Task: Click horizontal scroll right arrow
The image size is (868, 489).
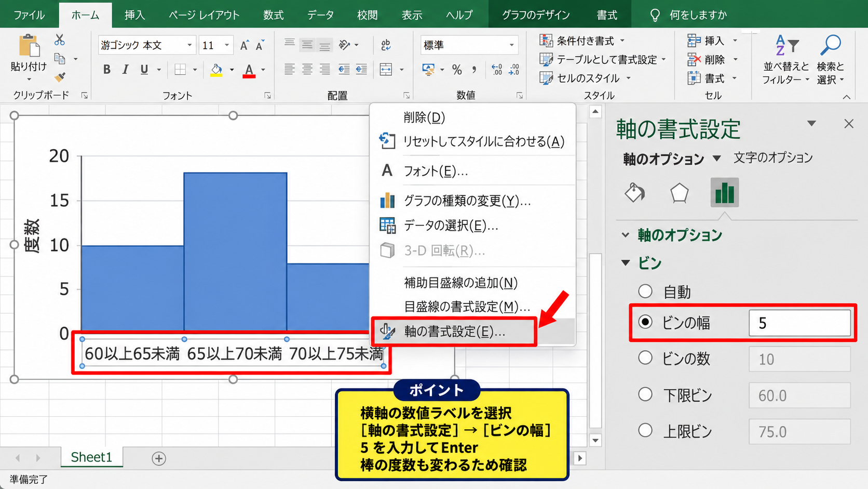Action: (x=580, y=458)
